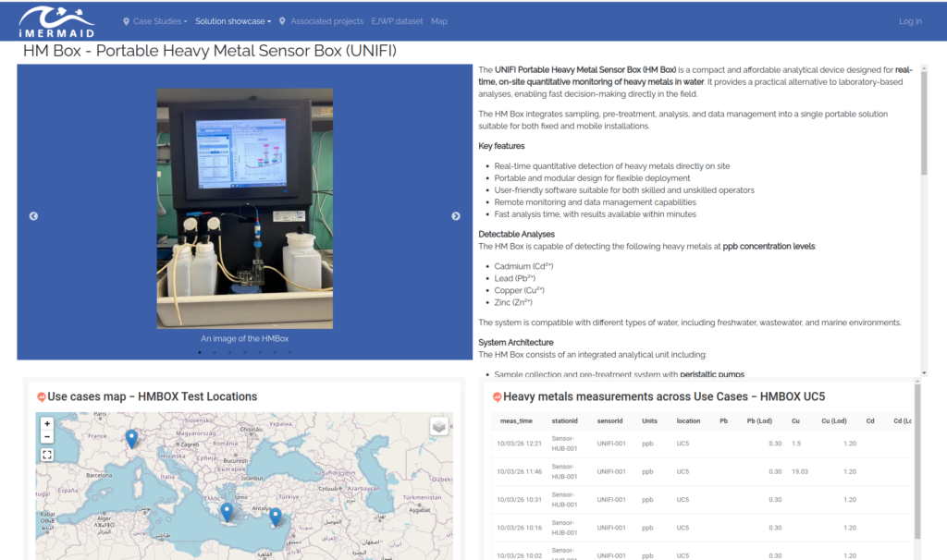Click the sensorId column header
947x560 pixels.
610,421
